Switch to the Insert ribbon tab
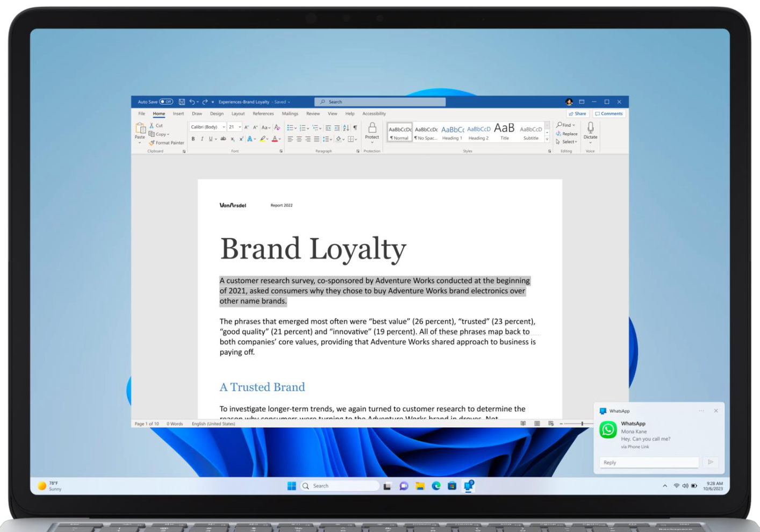The height and width of the screenshot is (532, 760). tap(178, 113)
